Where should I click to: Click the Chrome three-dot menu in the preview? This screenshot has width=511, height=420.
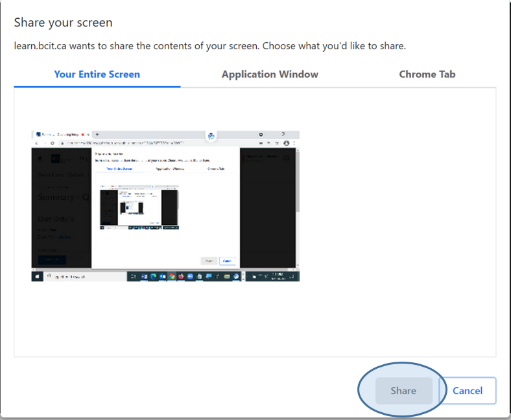[x=295, y=143]
